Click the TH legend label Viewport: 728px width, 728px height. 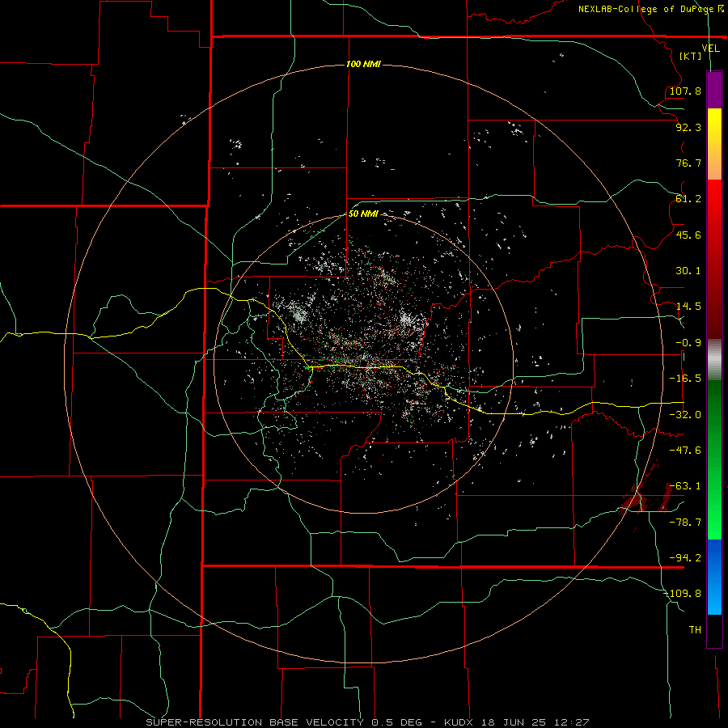pyautogui.click(x=695, y=630)
